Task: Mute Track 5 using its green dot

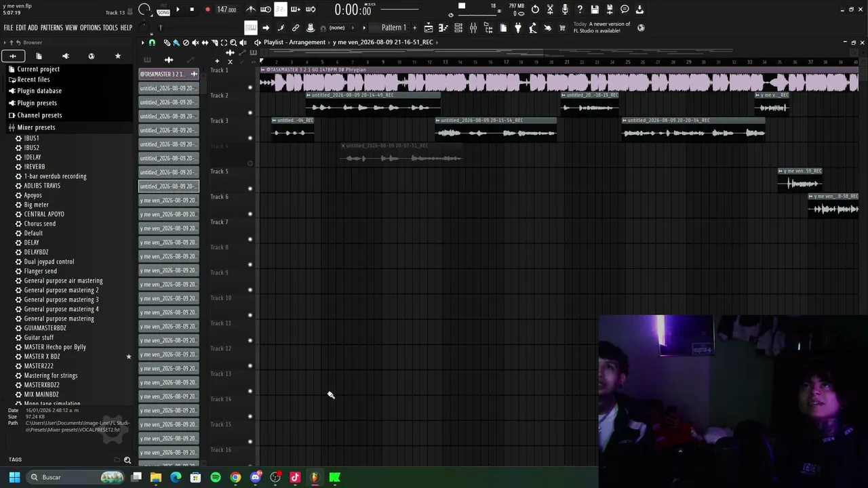Action: pos(250,188)
